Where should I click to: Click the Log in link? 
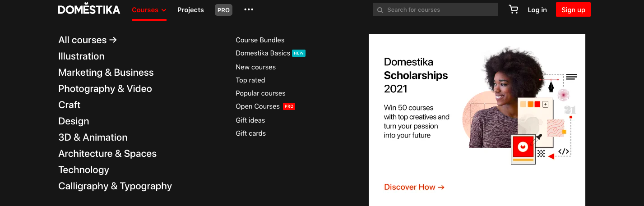pos(537,10)
